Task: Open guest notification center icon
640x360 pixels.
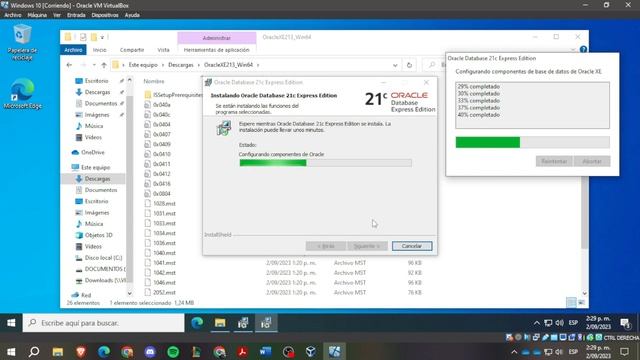Action: click(625, 323)
